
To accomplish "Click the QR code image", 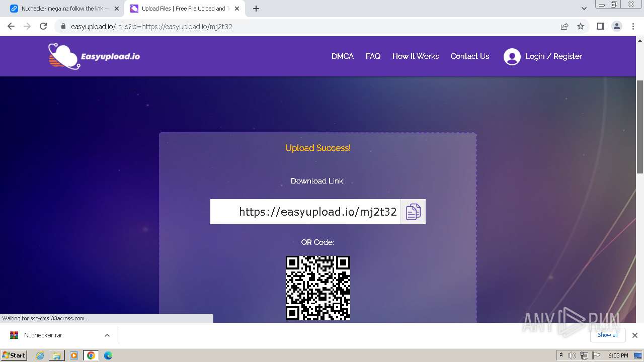I will click(x=318, y=288).
